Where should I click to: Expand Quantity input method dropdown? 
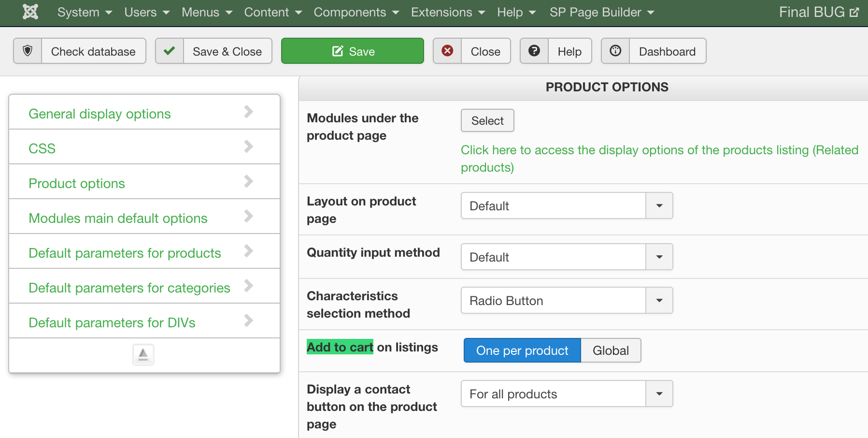[567, 257]
